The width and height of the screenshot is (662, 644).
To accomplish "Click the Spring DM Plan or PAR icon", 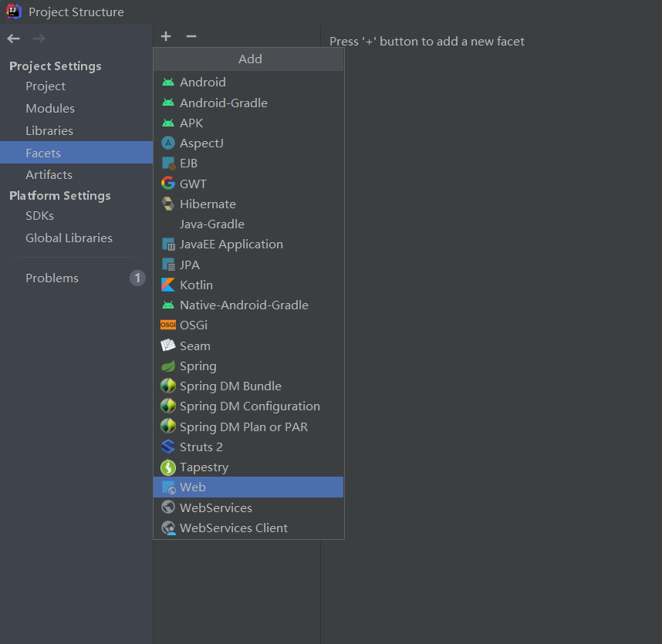I will tap(168, 427).
